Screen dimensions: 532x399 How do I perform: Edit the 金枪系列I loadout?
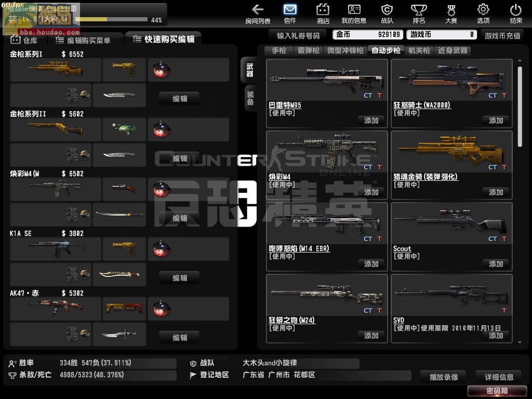tap(179, 99)
